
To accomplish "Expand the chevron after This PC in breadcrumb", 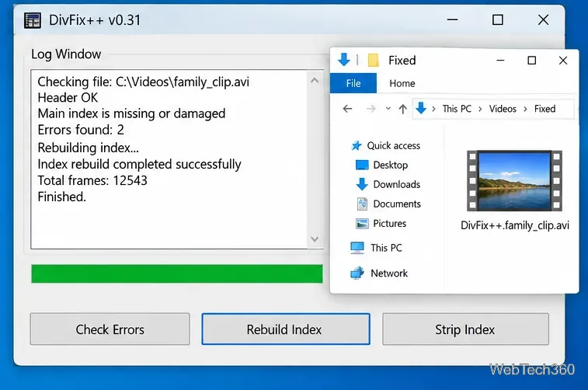I will coord(480,109).
